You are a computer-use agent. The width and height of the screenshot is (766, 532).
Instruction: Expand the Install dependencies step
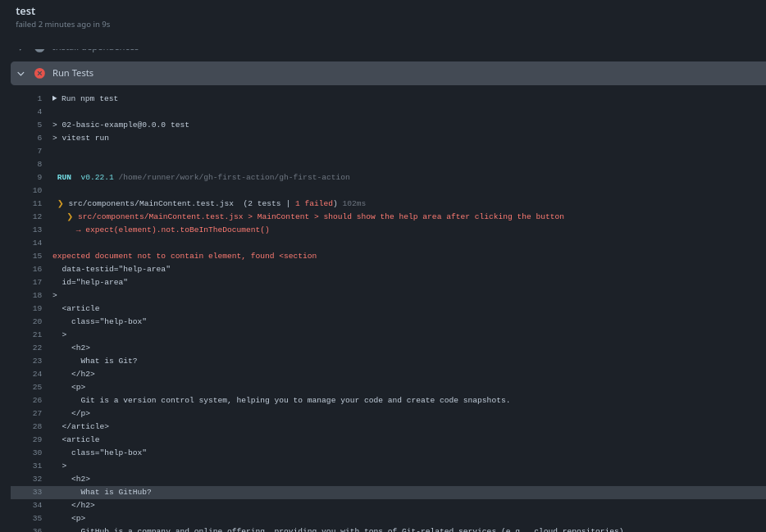[x=20, y=45]
